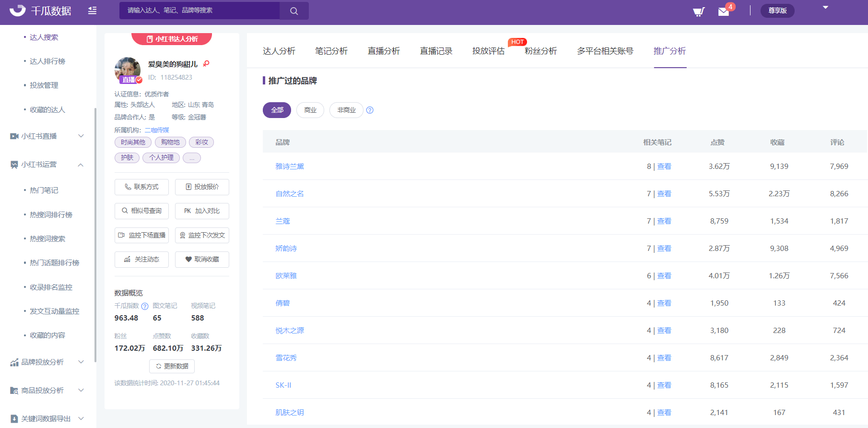
Task: Click the 千瓜指数 info icon
Action: pos(145,306)
